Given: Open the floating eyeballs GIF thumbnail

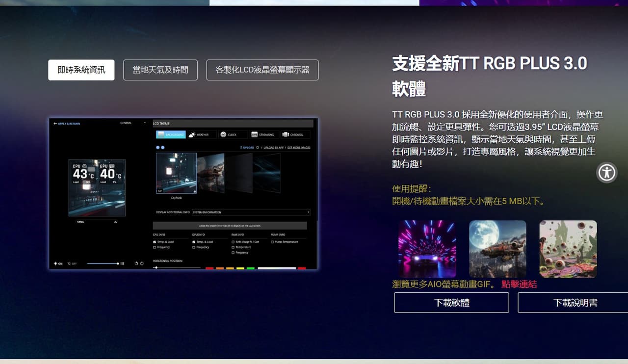Looking at the screenshot, I should point(568,249).
